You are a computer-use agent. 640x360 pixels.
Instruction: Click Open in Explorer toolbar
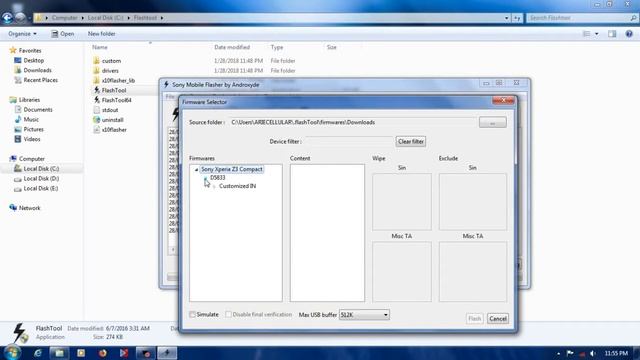(62, 34)
